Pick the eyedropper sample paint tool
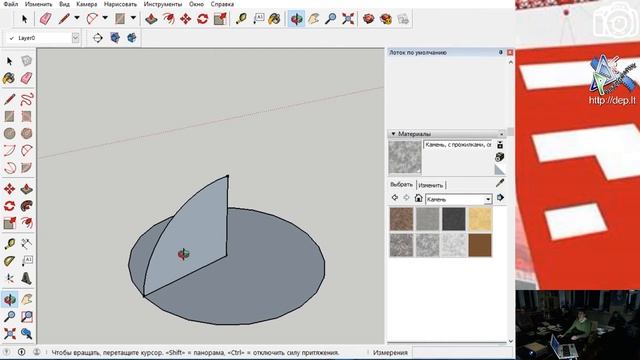The width and height of the screenshot is (640, 360). tap(500, 183)
